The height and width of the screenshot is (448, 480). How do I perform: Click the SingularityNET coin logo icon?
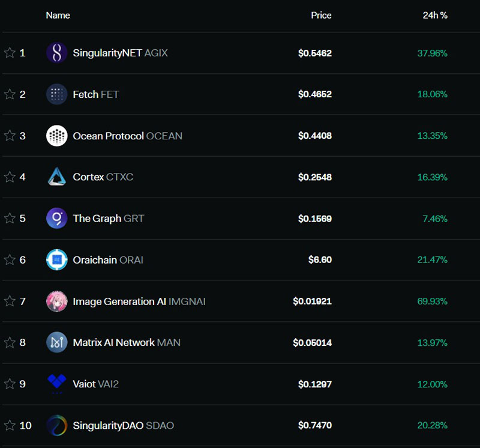[x=57, y=53]
